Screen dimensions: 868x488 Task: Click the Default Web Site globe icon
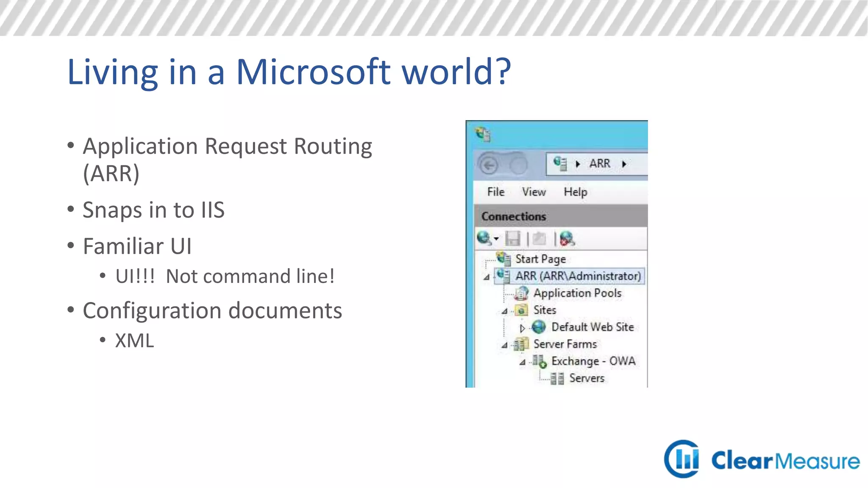click(x=539, y=327)
